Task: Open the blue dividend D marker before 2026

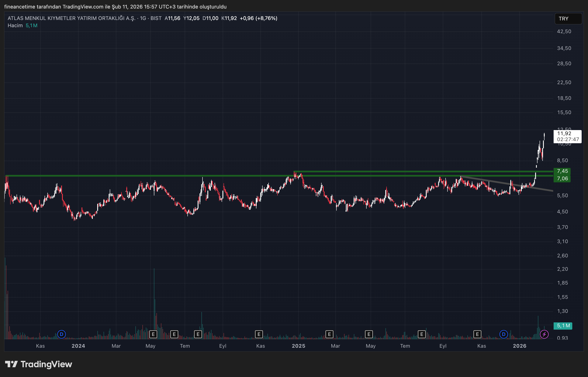Action: point(503,334)
